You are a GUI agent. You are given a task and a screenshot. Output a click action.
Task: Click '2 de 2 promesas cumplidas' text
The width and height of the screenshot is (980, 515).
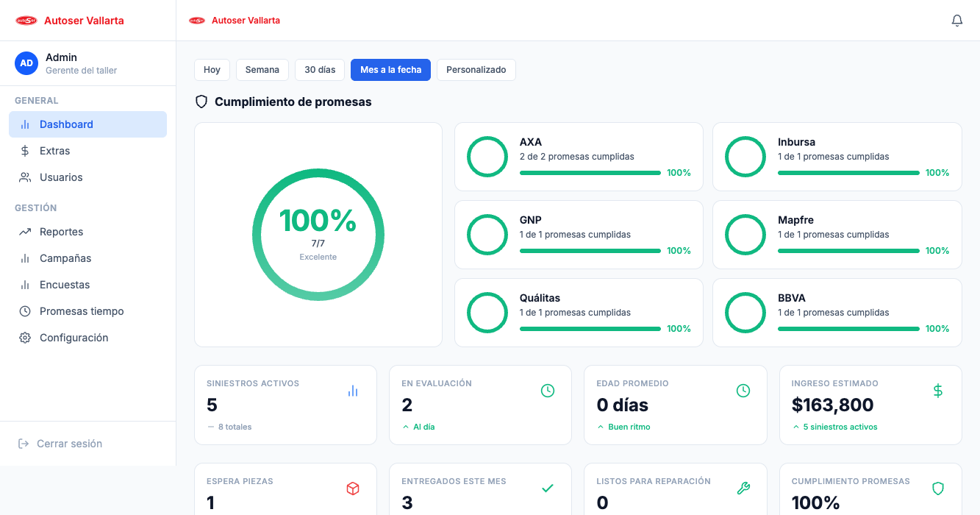tap(577, 157)
